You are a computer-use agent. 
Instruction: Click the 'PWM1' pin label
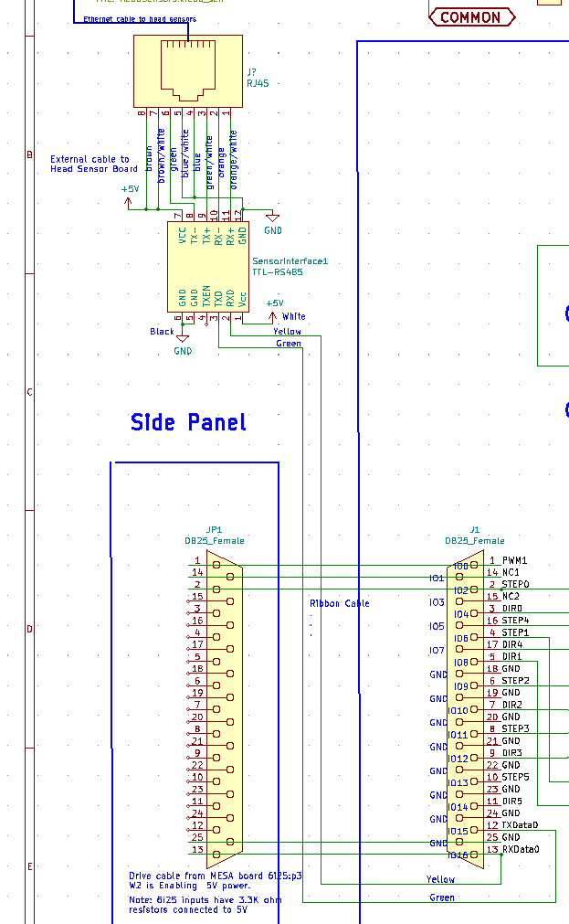click(x=514, y=560)
